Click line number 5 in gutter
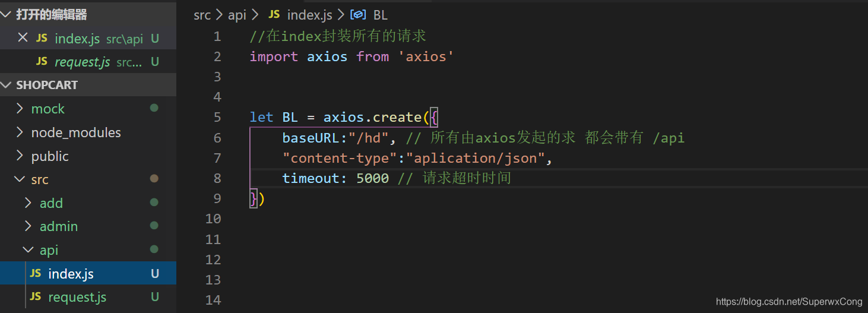Screen dimensions: 868x313 217,117
